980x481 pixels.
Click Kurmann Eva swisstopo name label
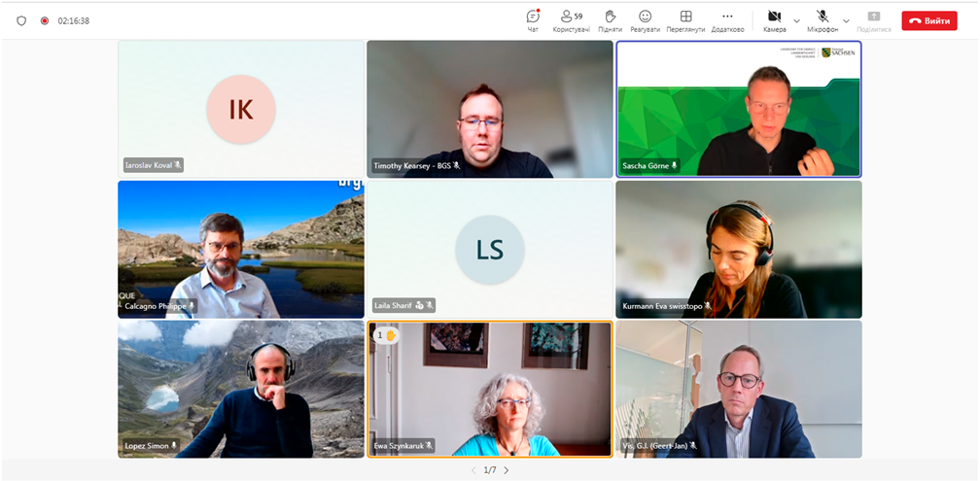pos(662,306)
